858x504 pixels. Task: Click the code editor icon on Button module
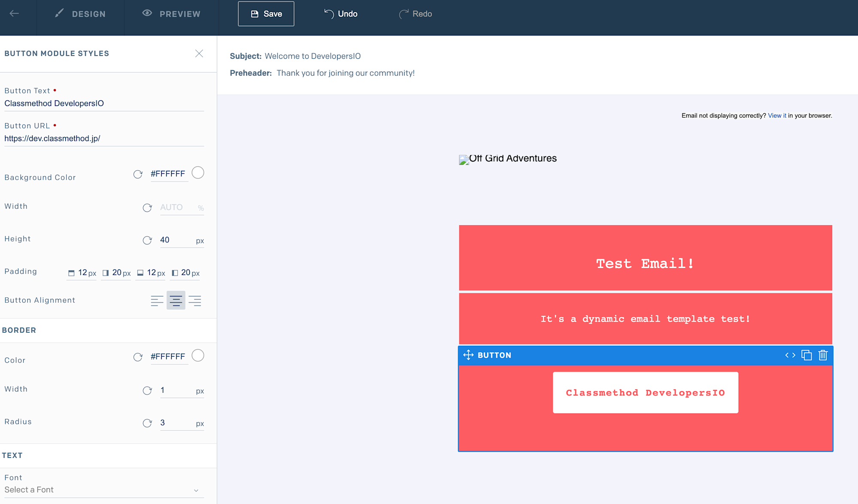tap(790, 355)
